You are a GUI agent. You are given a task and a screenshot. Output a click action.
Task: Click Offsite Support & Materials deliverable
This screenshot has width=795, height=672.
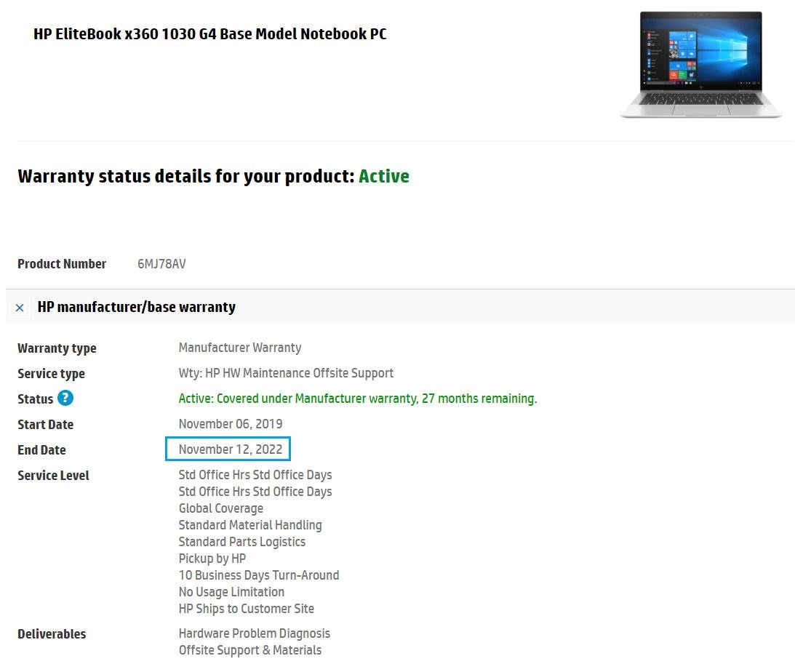[x=250, y=650]
